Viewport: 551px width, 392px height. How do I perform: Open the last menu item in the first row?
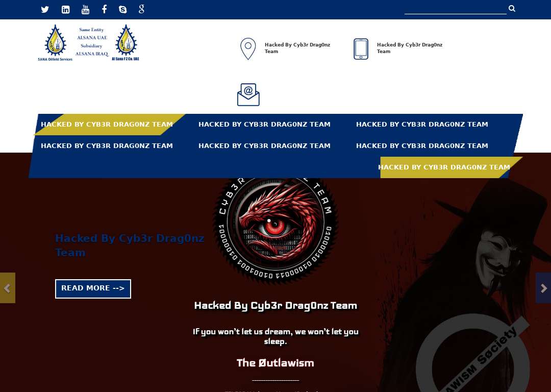(x=422, y=125)
